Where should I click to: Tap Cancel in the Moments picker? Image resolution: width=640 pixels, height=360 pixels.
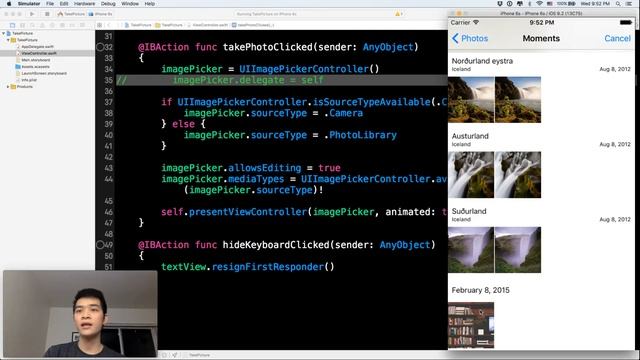tap(617, 38)
